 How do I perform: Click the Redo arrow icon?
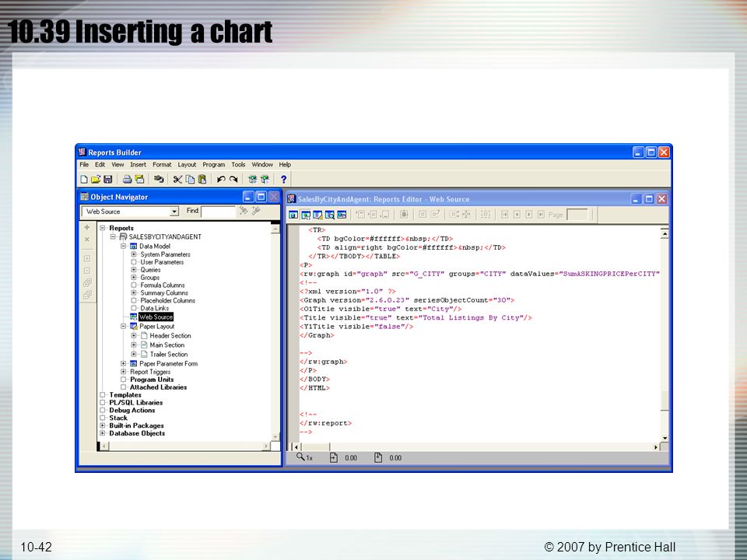[x=233, y=180]
